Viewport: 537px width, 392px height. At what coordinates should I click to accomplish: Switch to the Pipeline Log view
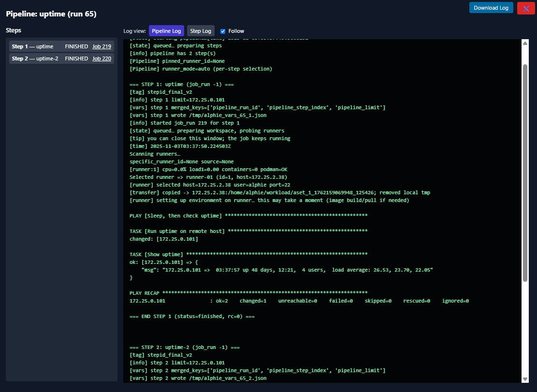pos(166,30)
